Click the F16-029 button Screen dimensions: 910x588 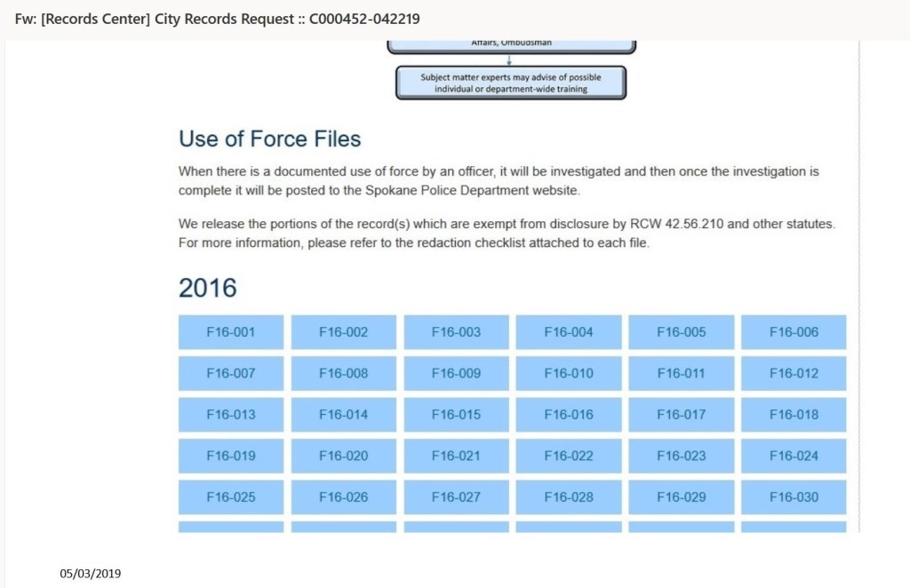point(682,497)
